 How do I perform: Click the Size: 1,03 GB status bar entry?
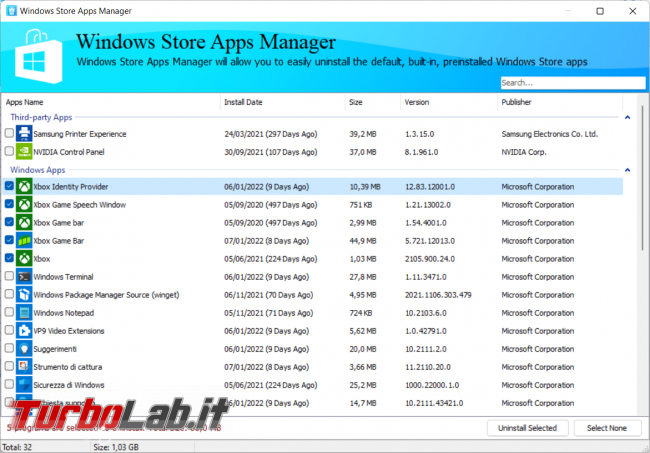click(116, 447)
